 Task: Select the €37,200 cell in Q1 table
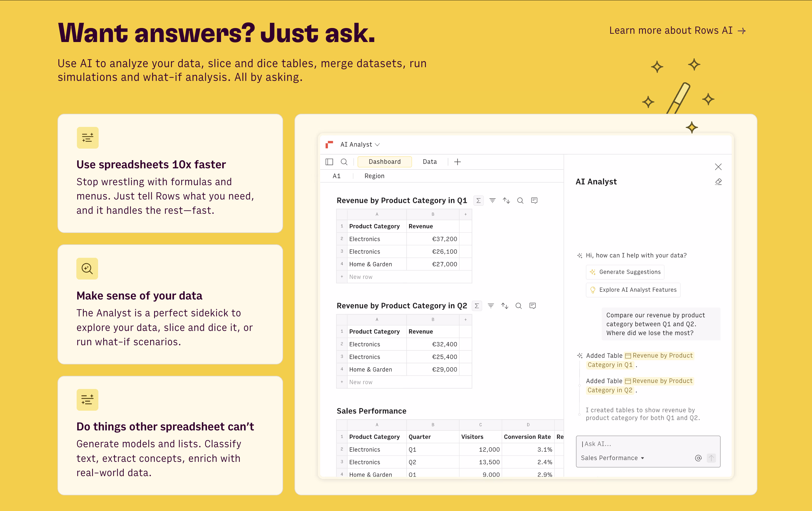433,239
